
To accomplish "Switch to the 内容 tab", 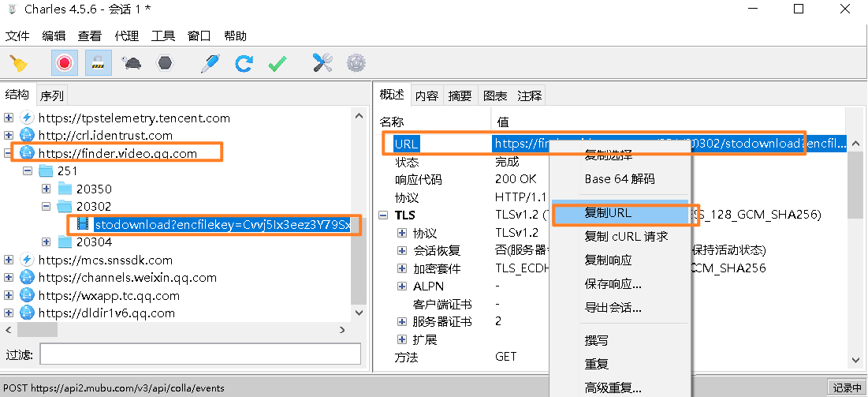I will point(427,96).
